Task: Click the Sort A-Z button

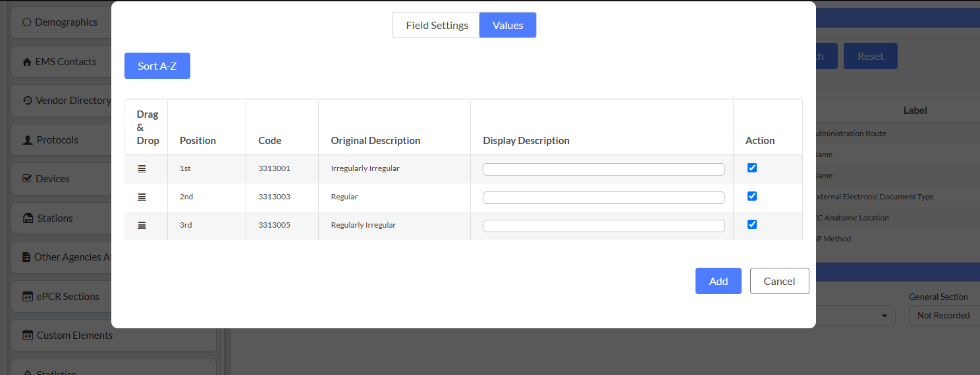Action: click(x=157, y=66)
